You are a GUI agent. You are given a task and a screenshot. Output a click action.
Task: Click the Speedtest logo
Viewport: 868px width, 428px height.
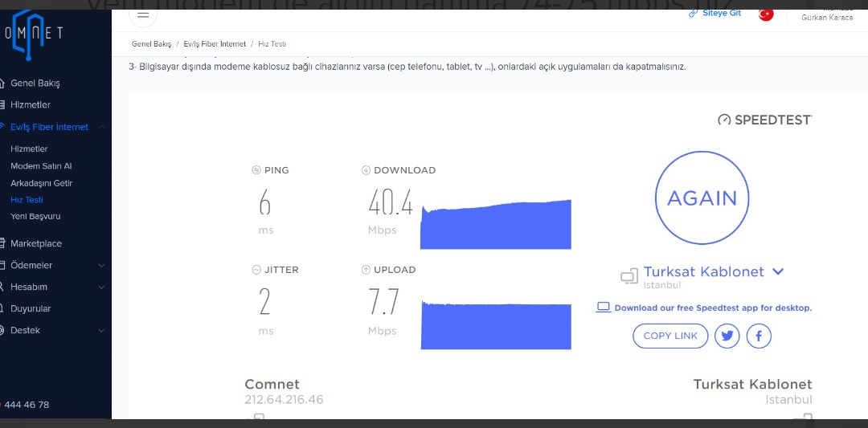tap(765, 120)
